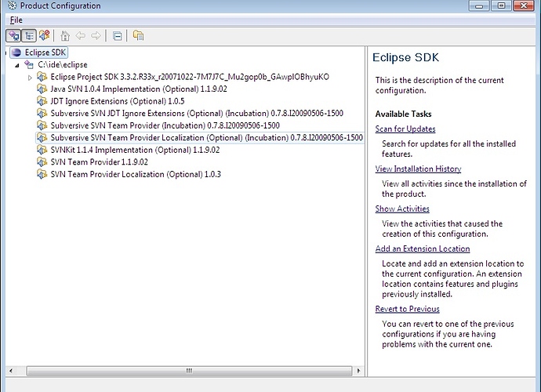This screenshot has width=541, height=392.
Task: Click the horizontal scrollbar left arrow
Action: coord(11,371)
